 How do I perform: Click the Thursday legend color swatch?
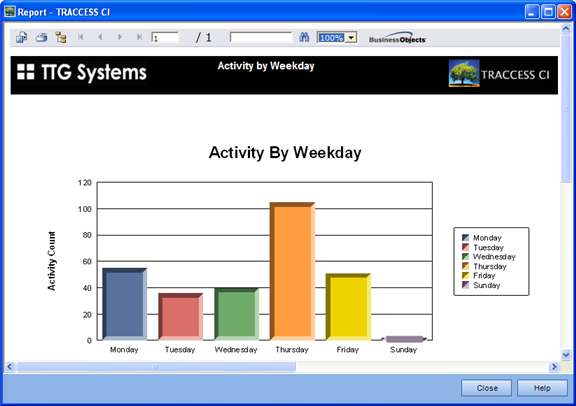click(465, 266)
